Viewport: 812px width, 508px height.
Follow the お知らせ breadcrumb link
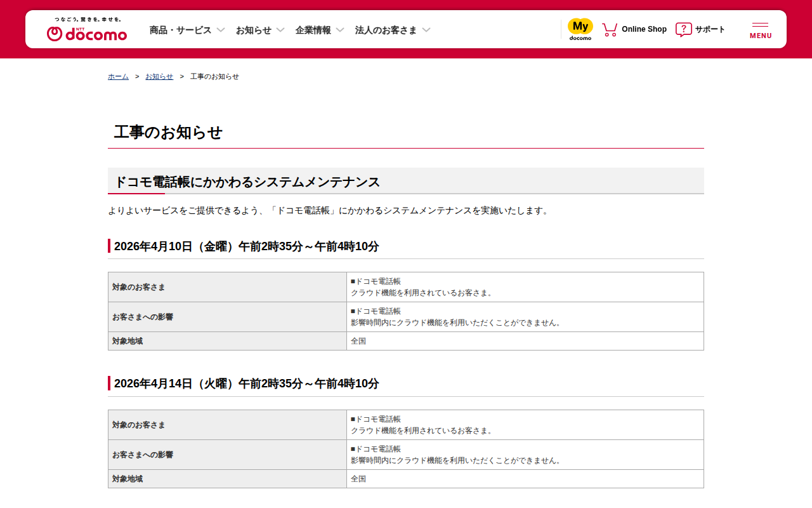click(x=159, y=76)
